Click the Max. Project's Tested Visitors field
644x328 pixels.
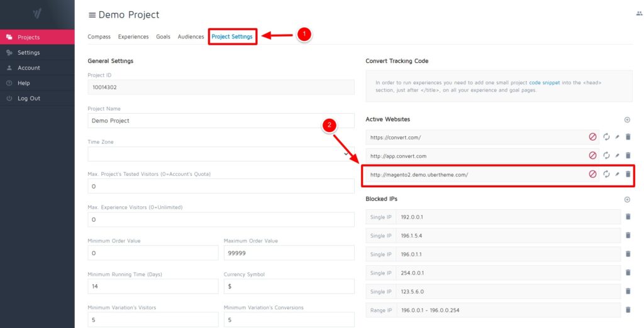coord(221,187)
